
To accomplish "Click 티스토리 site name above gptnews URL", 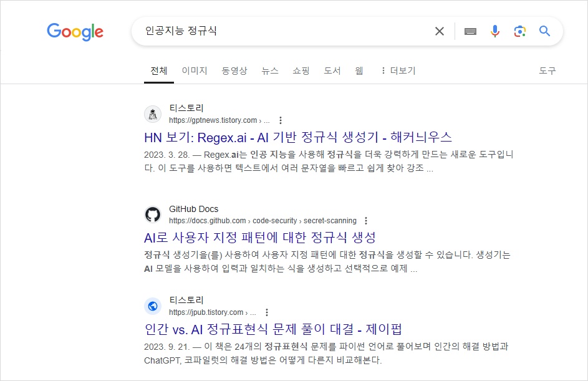I will pyautogui.click(x=186, y=109).
